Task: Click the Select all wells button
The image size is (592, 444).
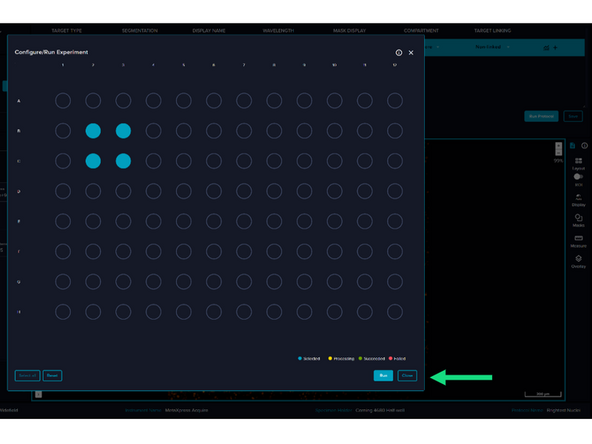Action: [27, 375]
